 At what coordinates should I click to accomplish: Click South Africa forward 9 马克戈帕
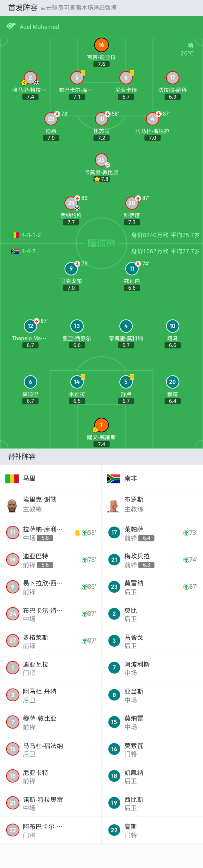(71, 269)
